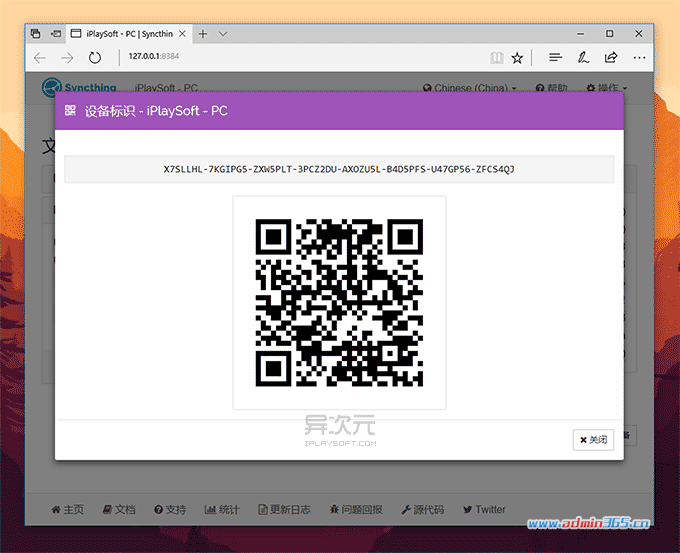Maximize the Edge browser window
680x553 pixels.
[610, 33]
